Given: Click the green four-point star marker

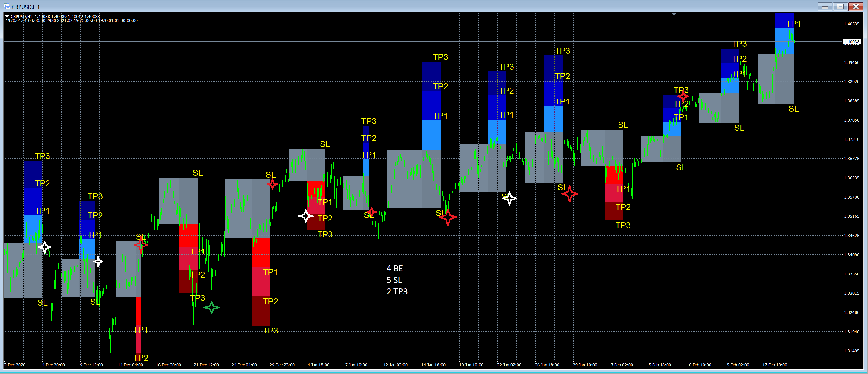Looking at the screenshot, I should coord(212,307).
